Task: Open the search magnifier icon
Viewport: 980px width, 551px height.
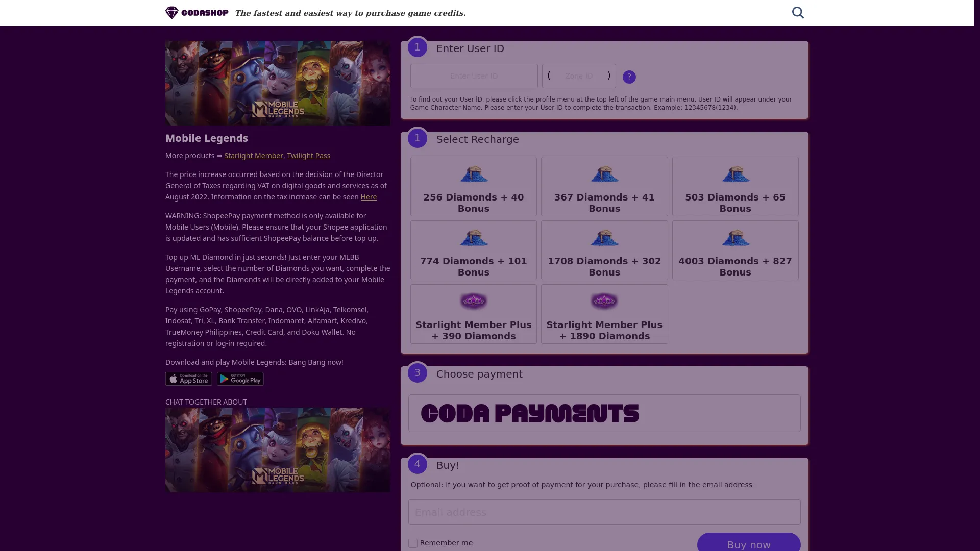Action: pos(798,13)
